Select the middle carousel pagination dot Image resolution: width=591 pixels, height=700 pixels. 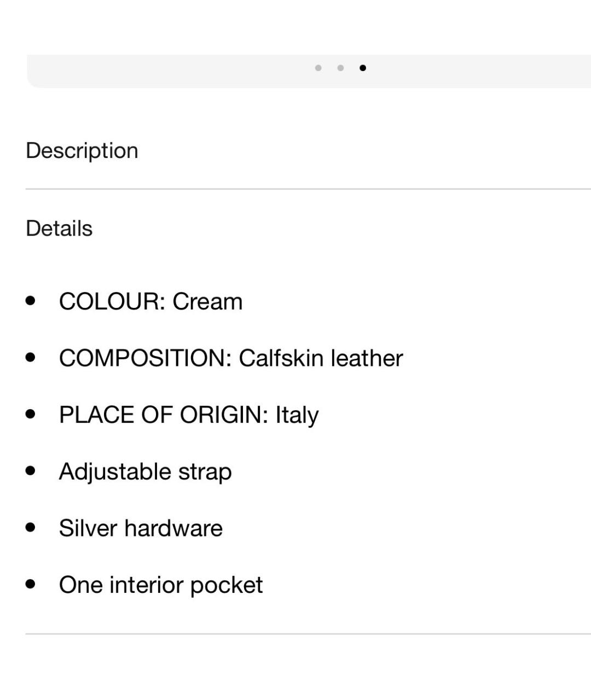point(340,68)
